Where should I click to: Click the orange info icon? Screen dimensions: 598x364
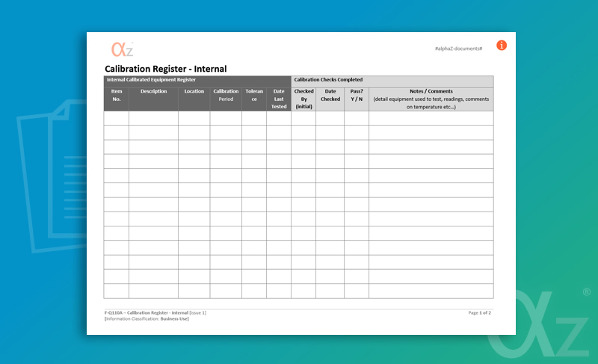[502, 46]
